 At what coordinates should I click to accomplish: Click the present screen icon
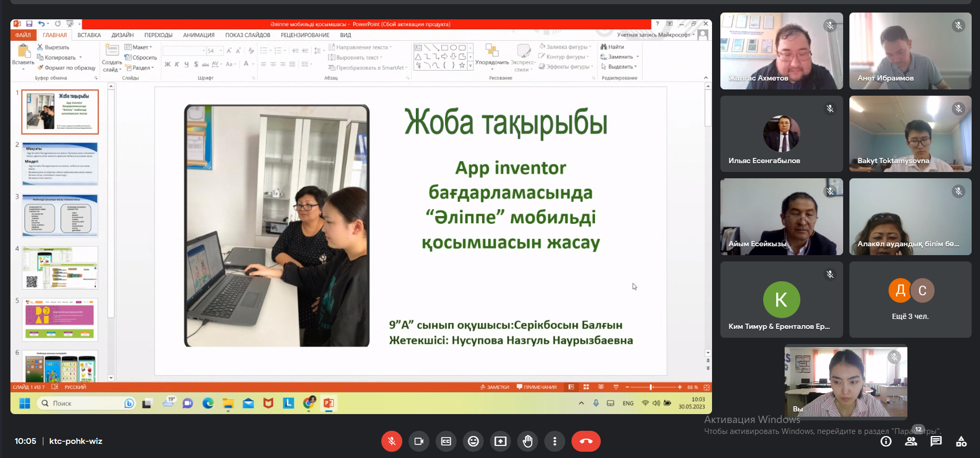coord(500,441)
